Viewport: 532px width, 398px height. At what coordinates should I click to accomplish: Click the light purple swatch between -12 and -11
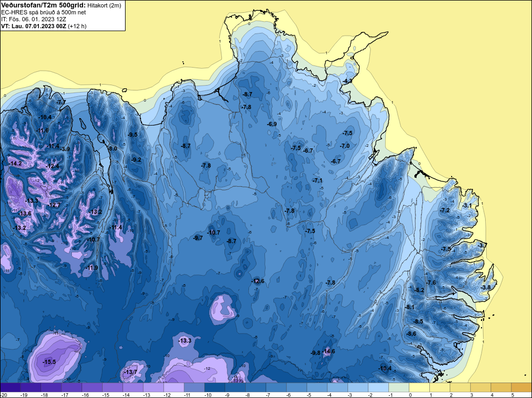coord(174,387)
